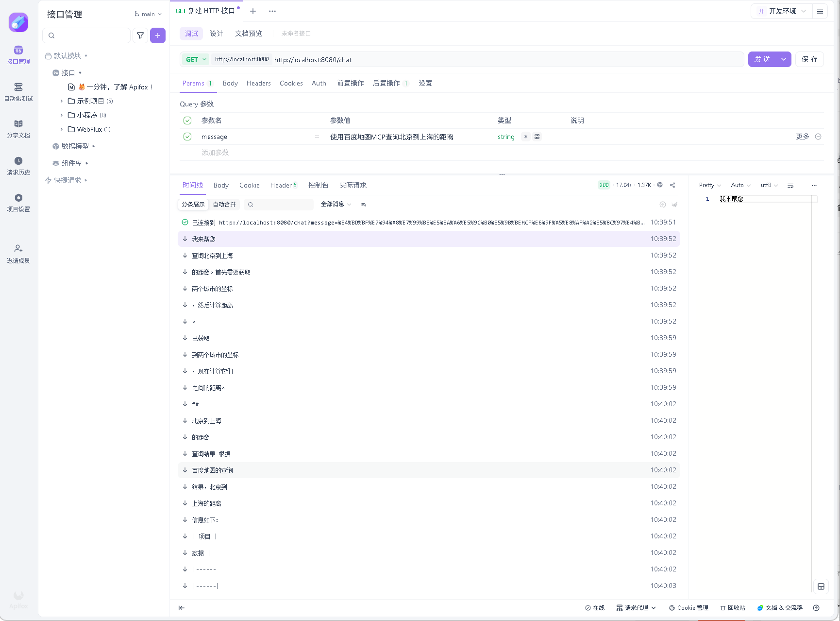
Task: Open the 全部消息 filter dropdown
Action: [336, 204]
